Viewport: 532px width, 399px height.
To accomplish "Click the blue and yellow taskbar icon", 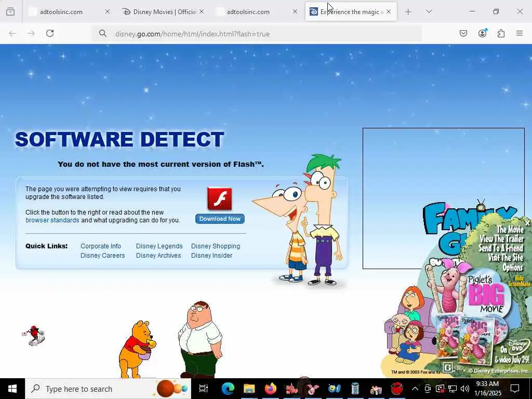I will 334,389.
